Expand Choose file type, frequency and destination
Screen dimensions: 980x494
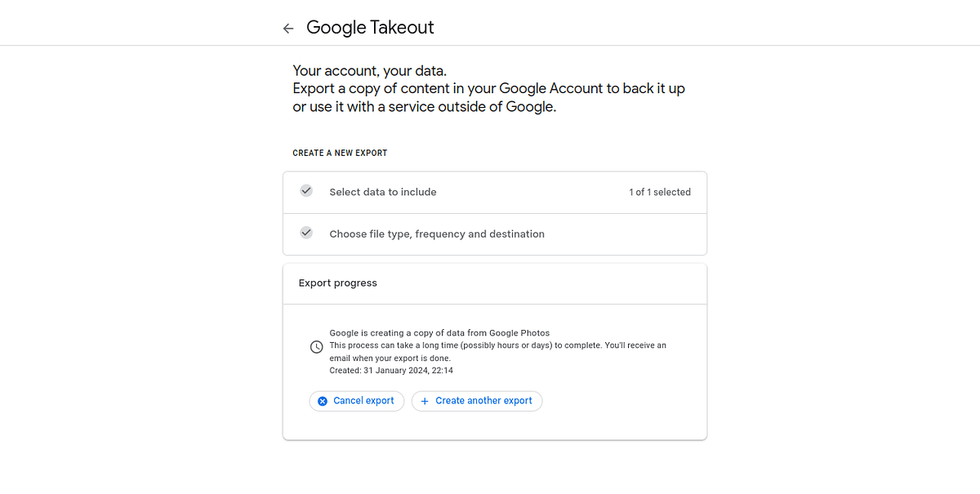point(437,234)
